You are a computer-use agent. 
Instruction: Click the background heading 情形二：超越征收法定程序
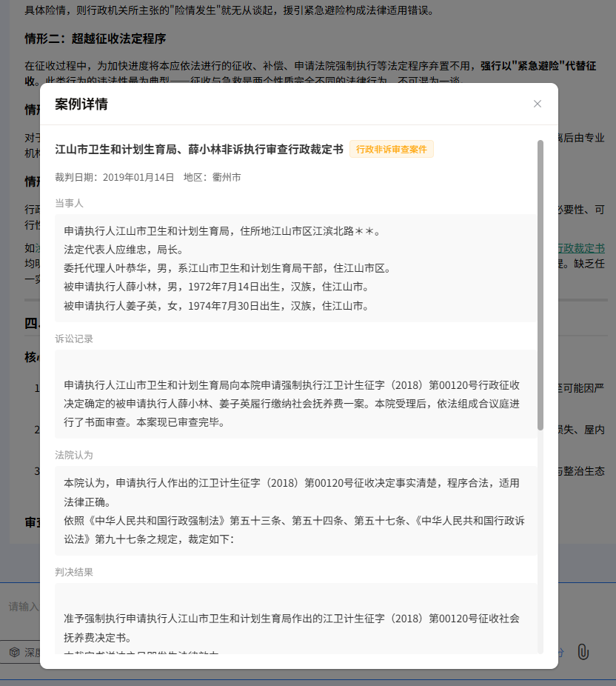click(x=96, y=39)
